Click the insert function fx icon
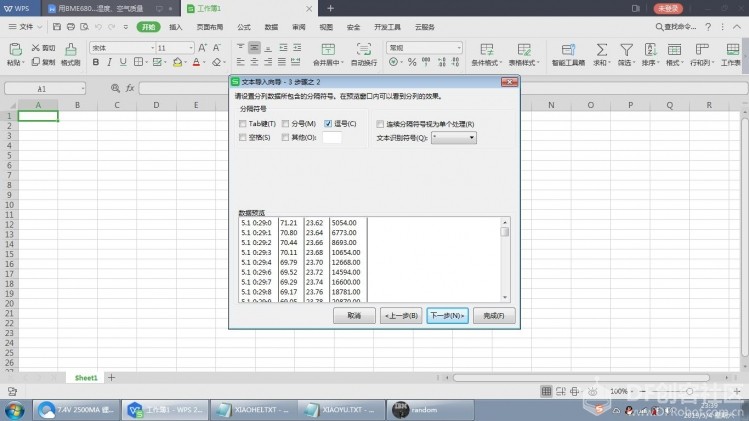 (x=130, y=88)
